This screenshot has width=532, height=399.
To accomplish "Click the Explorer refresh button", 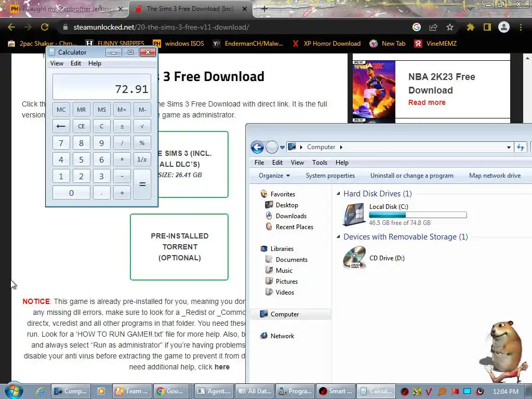I will click(521, 147).
